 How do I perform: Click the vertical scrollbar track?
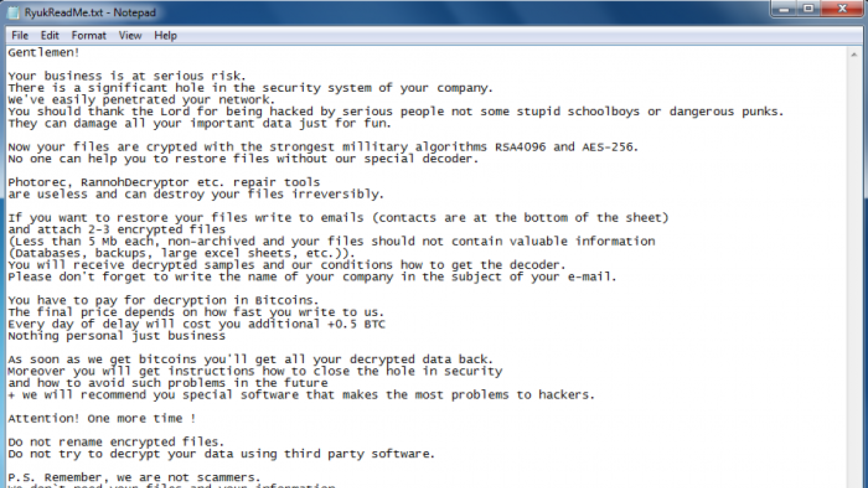tap(854, 271)
